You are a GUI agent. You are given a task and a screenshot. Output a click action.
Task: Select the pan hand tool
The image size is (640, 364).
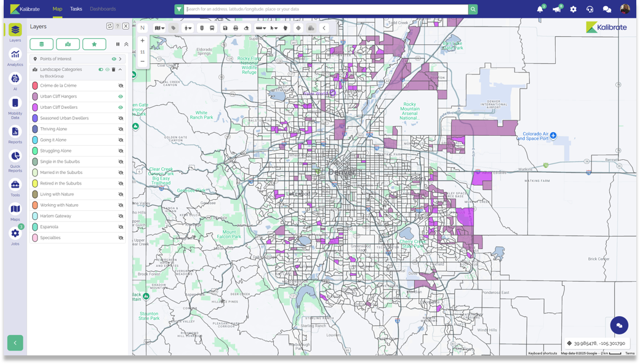pos(286,28)
